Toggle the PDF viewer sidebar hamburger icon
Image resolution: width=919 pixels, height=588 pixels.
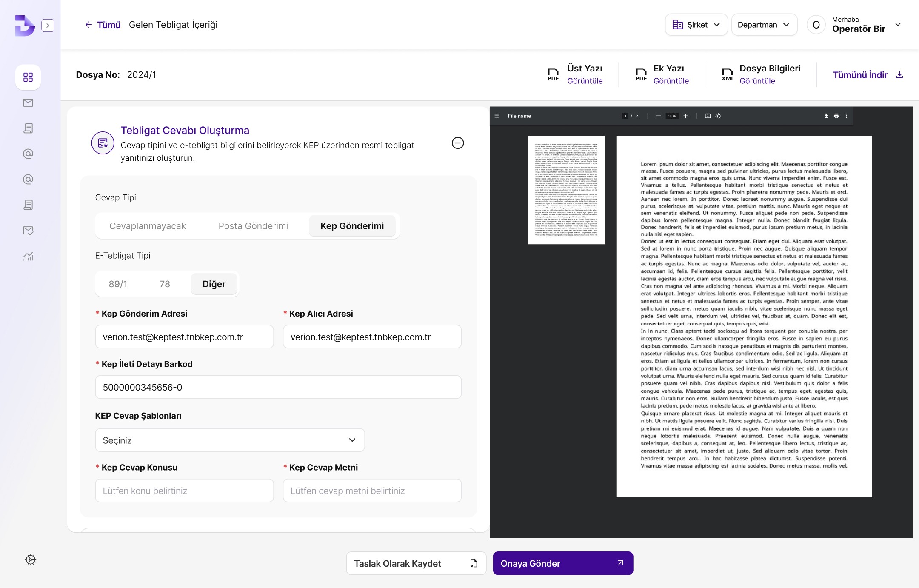coord(497,116)
